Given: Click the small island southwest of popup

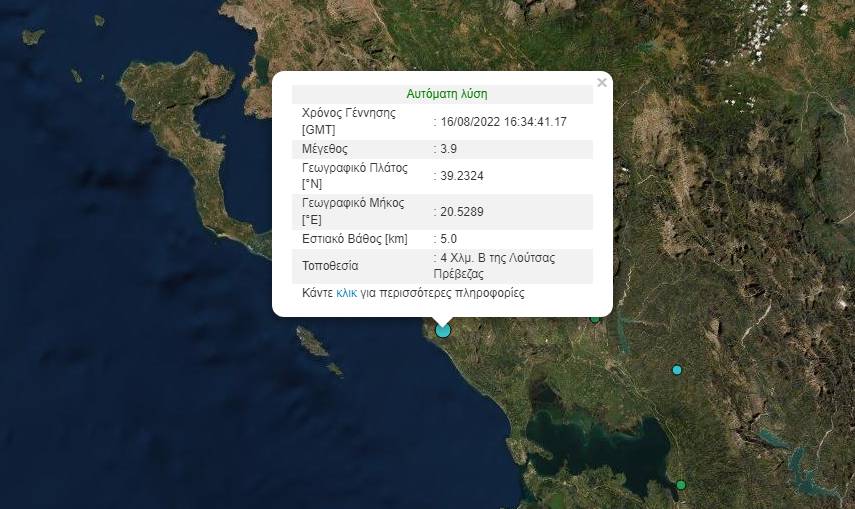Looking at the screenshot, I should [314, 344].
